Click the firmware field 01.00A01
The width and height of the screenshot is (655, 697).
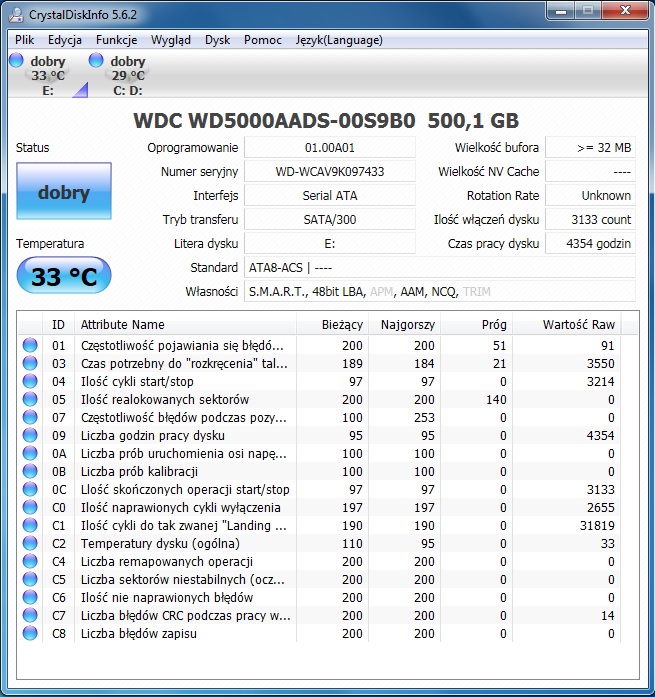point(330,148)
